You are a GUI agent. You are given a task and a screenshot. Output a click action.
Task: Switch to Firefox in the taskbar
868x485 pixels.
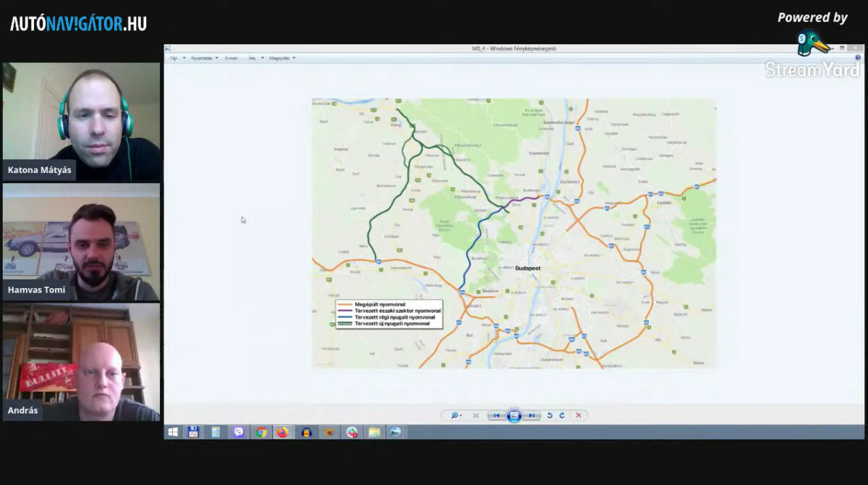pyautogui.click(x=282, y=432)
